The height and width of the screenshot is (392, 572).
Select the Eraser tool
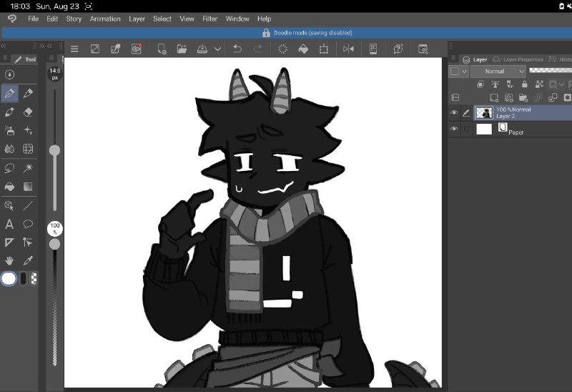[x=28, y=112]
